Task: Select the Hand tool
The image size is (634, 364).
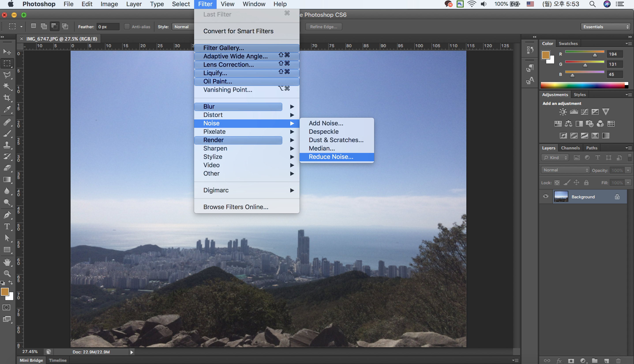Action: pos(7,262)
